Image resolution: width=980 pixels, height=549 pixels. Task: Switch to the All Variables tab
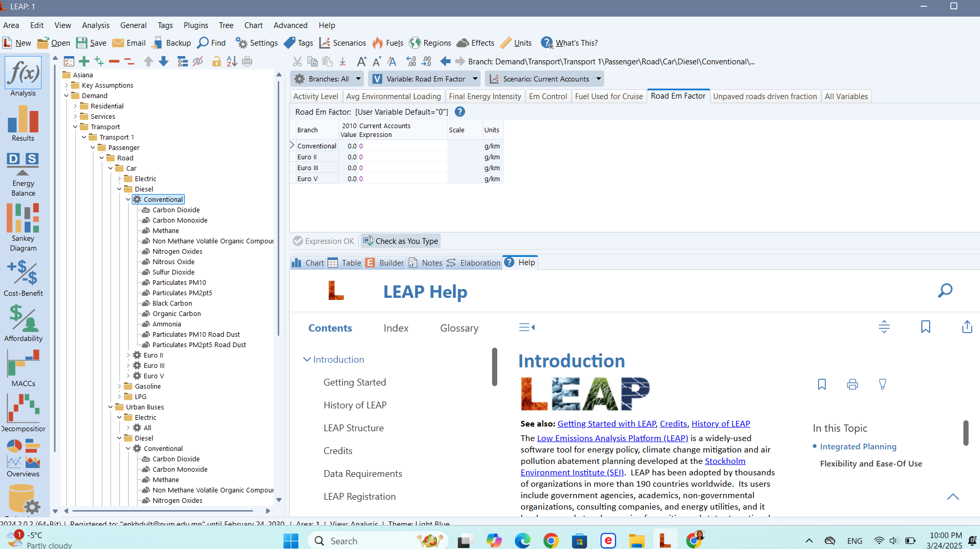tap(846, 96)
